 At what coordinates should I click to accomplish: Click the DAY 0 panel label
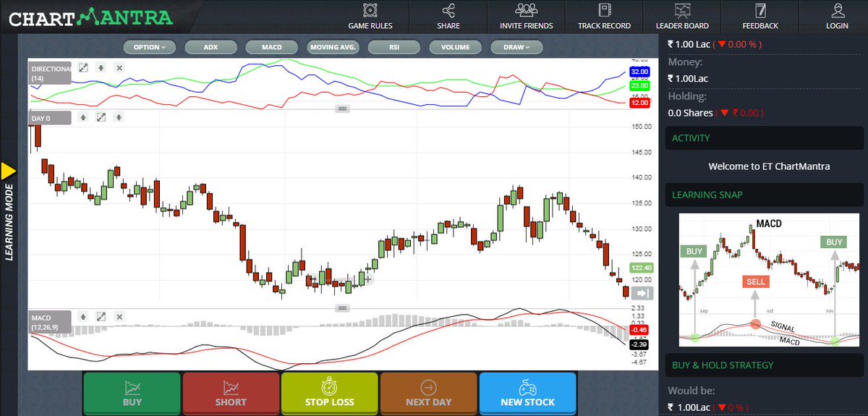[50, 116]
